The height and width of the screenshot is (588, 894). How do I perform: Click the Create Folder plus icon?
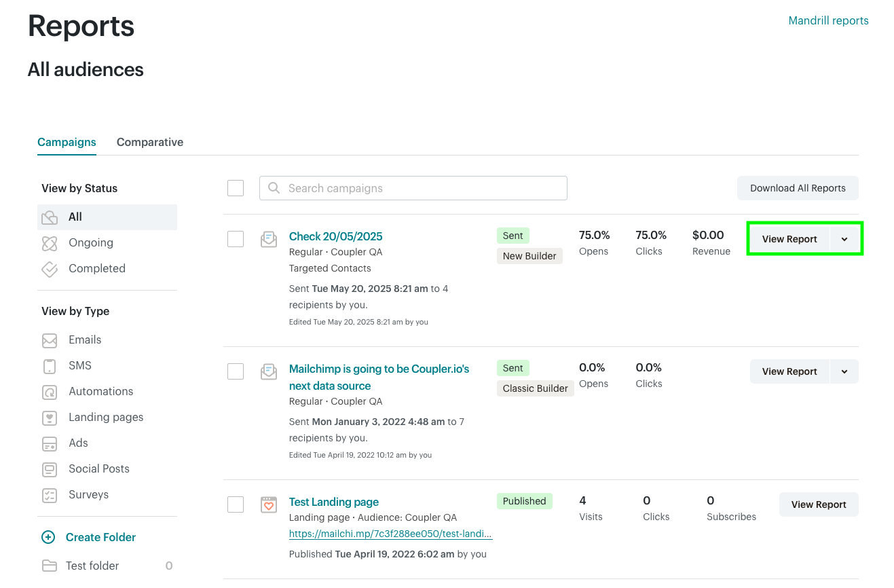pos(48,537)
